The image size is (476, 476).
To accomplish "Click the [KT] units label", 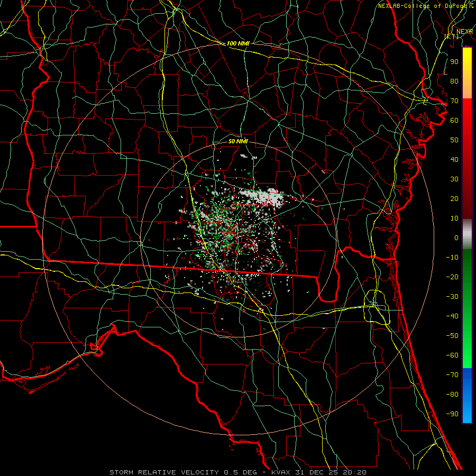I will pyautogui.click(x=452, y=36).
